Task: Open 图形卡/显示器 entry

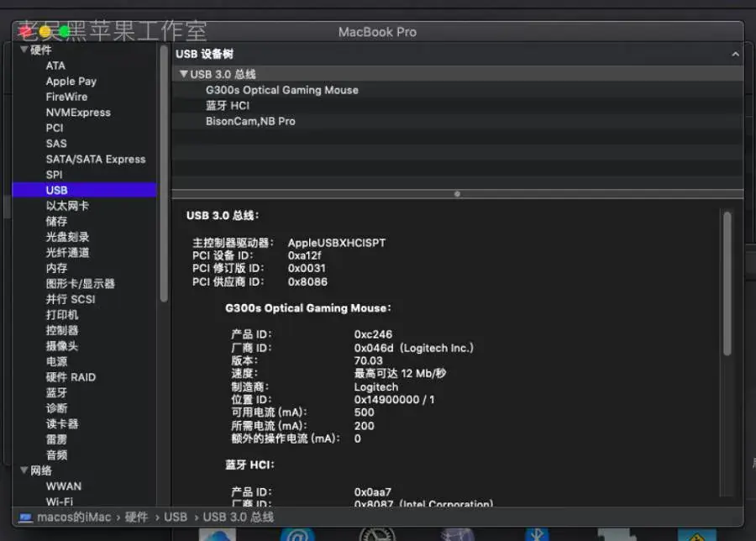Action: [x=80, y=283]
